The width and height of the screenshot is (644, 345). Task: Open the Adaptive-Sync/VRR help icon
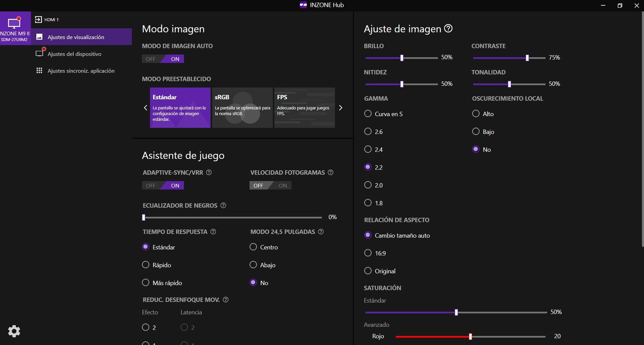tap(209, 172)
